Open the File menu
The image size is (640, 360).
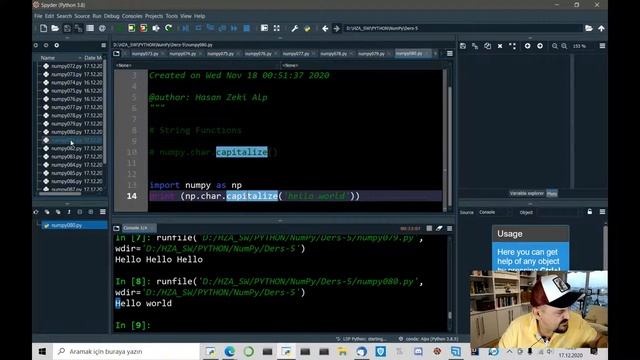[38, 16]
